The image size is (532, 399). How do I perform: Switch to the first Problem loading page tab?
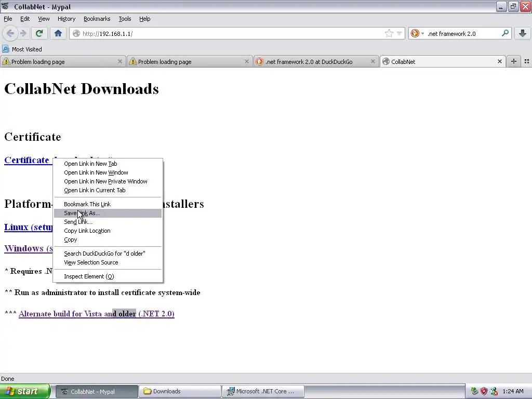62,61
